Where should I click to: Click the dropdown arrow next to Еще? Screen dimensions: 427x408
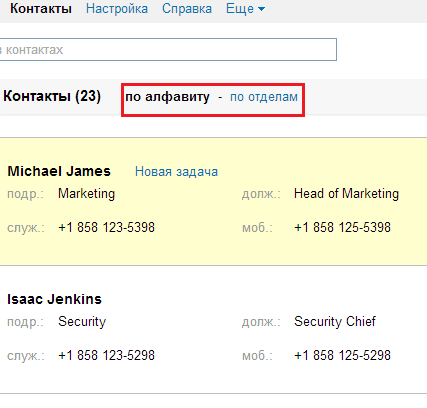(x=262, y=9)
